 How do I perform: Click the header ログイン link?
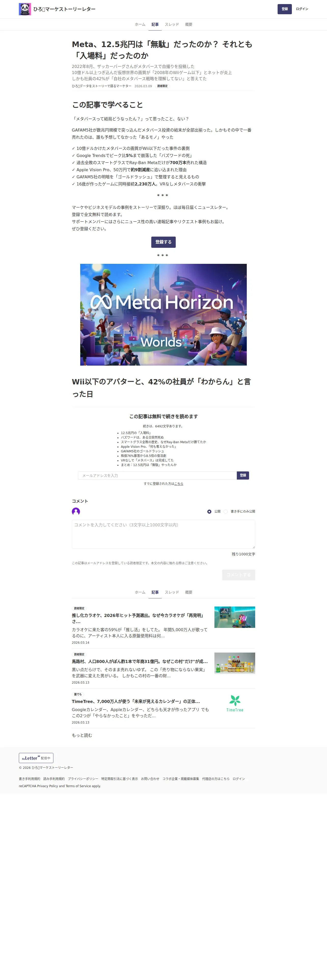click(x=302, y=9)
